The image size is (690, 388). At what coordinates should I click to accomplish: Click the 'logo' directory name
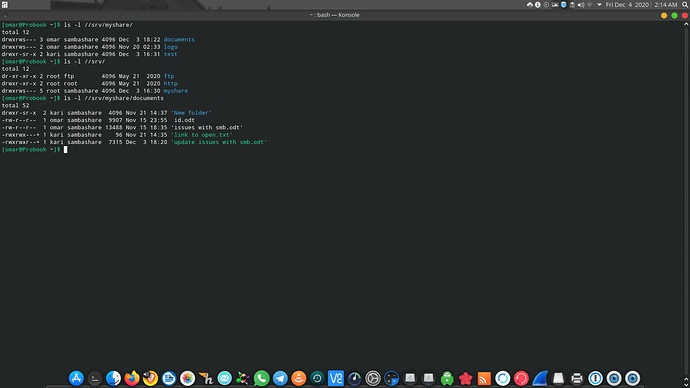click(171, 47)
